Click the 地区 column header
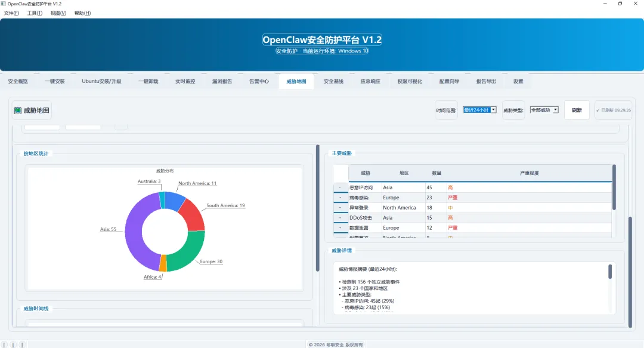Image resolution: width=644 pixels, height=348 pixels. tap(404, 173)
